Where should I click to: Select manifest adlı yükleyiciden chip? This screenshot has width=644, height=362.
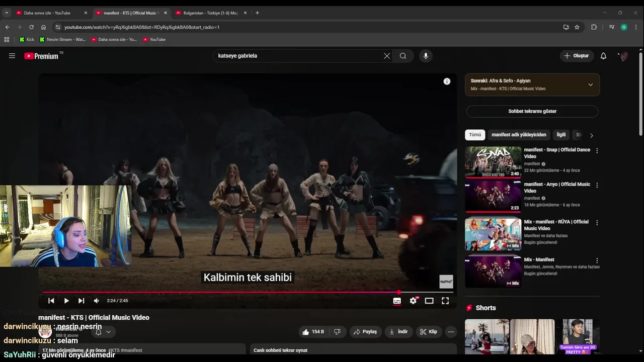coord(519,135)
